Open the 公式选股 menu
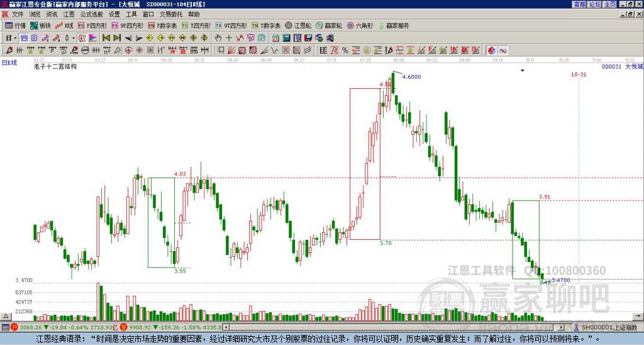 click(x=92, y=14)
